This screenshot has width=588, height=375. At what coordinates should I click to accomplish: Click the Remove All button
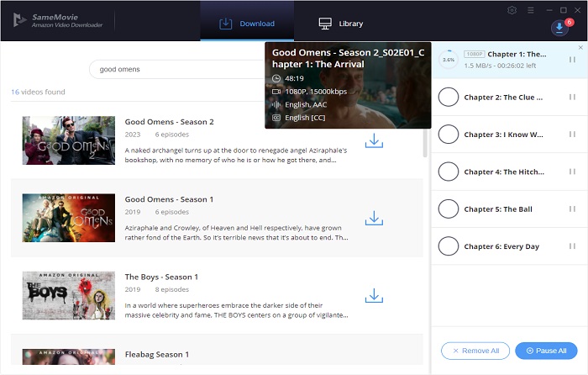[475, 351]
